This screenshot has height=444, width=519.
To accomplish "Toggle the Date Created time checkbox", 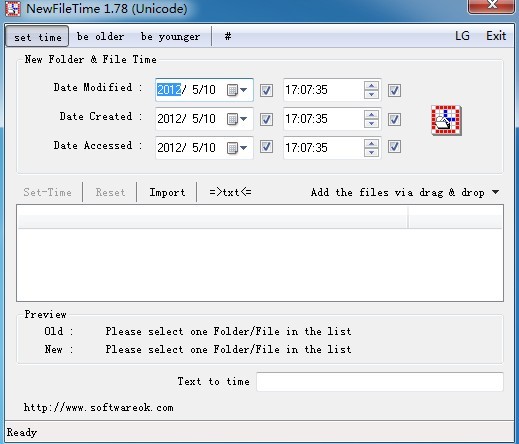I will click(x=394, y=119).
